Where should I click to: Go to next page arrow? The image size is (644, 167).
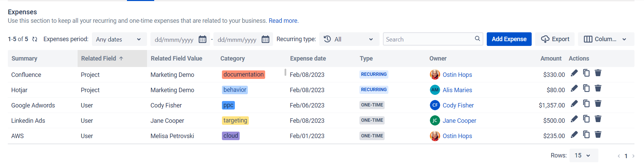[x=633, y=156]
